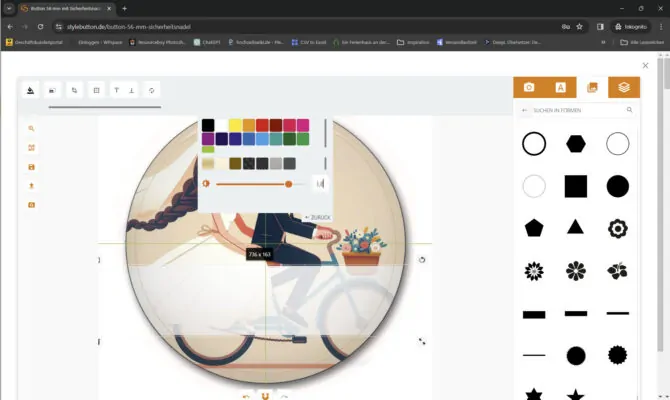Click the stylebutton.de address bar
Viewport: 670px width, 400px height.
308,26
